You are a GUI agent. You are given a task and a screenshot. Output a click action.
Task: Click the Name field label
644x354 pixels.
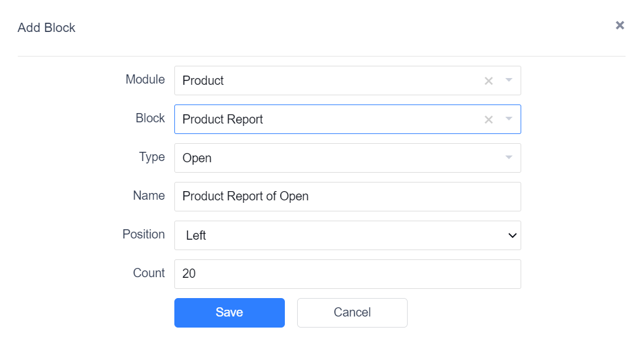coord(149,195)
